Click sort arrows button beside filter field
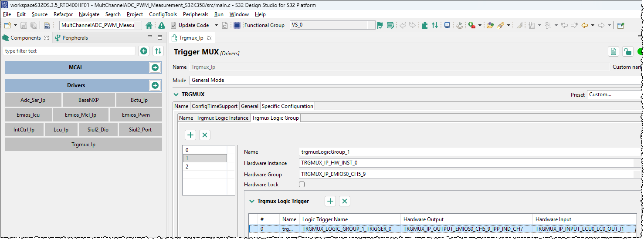 click(158, 51)
